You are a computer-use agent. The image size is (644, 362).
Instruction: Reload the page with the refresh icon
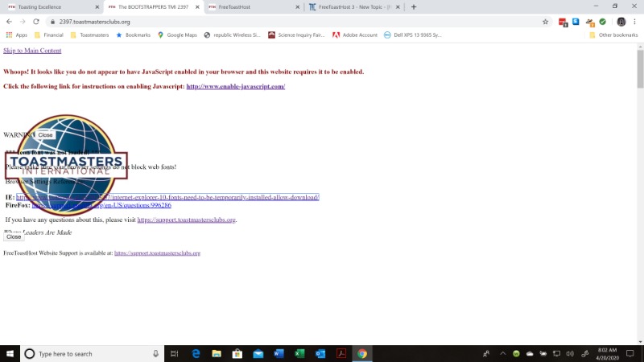[36, 22]
